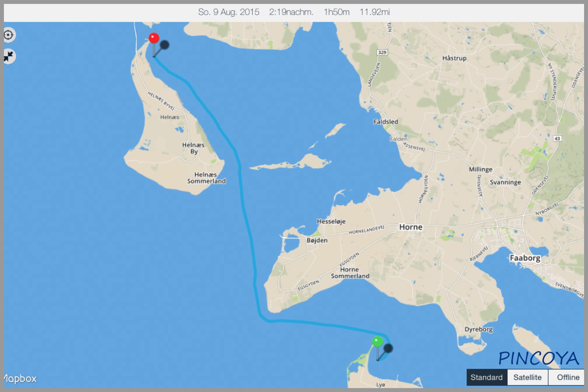Click the route 43 road shield

coord(557,138)
